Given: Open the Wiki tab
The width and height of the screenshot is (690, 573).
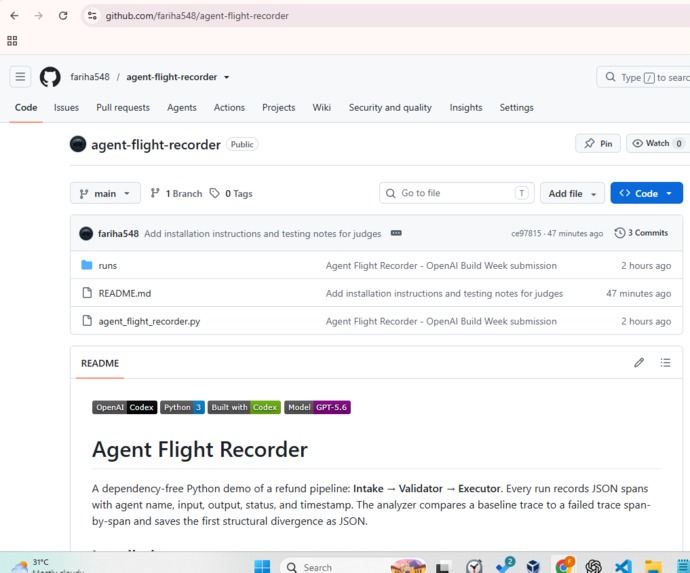Looking at the screenshot, I should click(322, 107).
